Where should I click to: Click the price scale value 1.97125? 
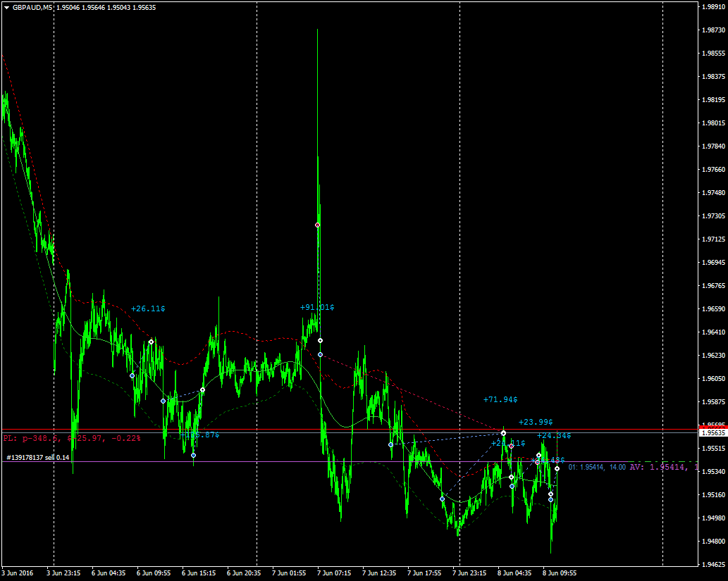(714, 239)
